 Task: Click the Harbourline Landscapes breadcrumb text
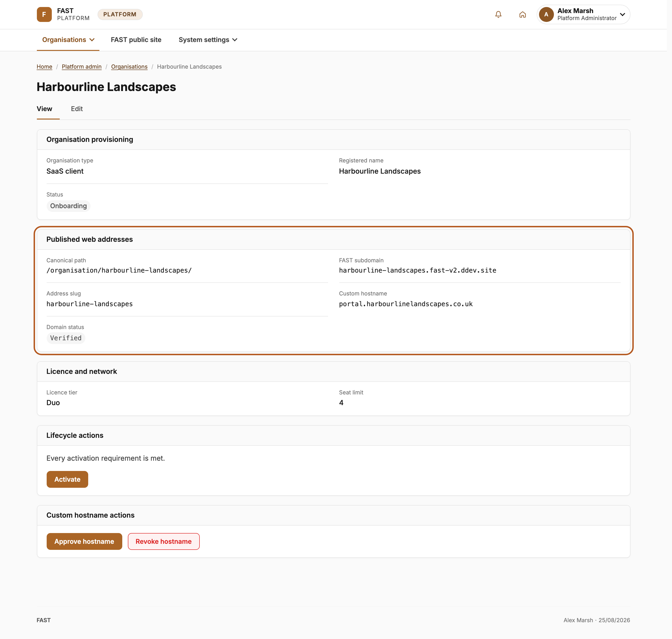pyautogui.click(x=189, y=67)
